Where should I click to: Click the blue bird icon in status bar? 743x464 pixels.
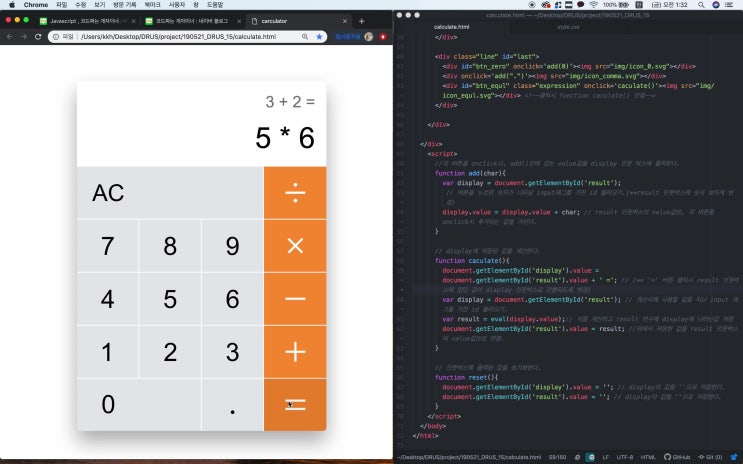click(734, 457)
